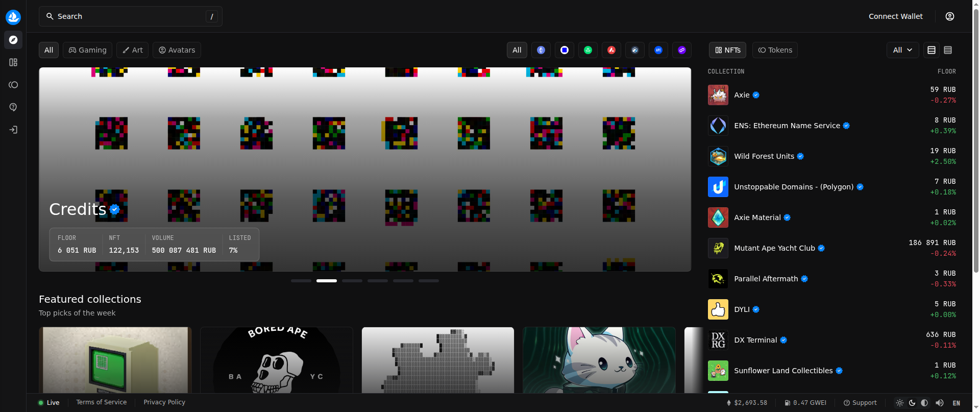Filter by the Base chain icon
The height and width of the screenshot is (412, 980).
565,50
